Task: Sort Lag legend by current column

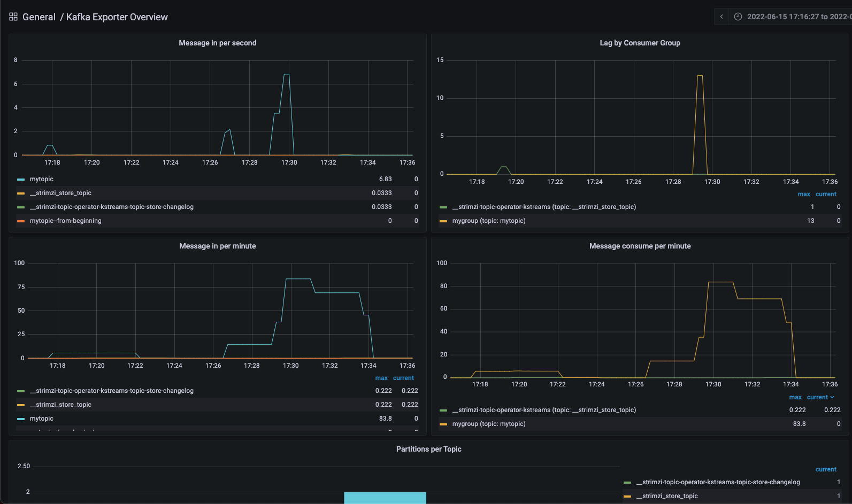Action: pyautogui.click(x=826, y=194)
